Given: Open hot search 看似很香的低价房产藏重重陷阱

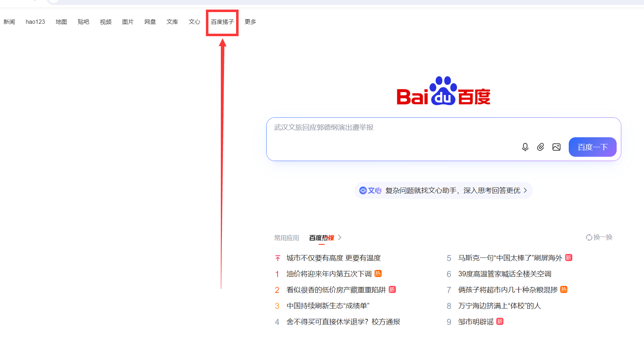Looking at the screenshot, I should [336, 290].
